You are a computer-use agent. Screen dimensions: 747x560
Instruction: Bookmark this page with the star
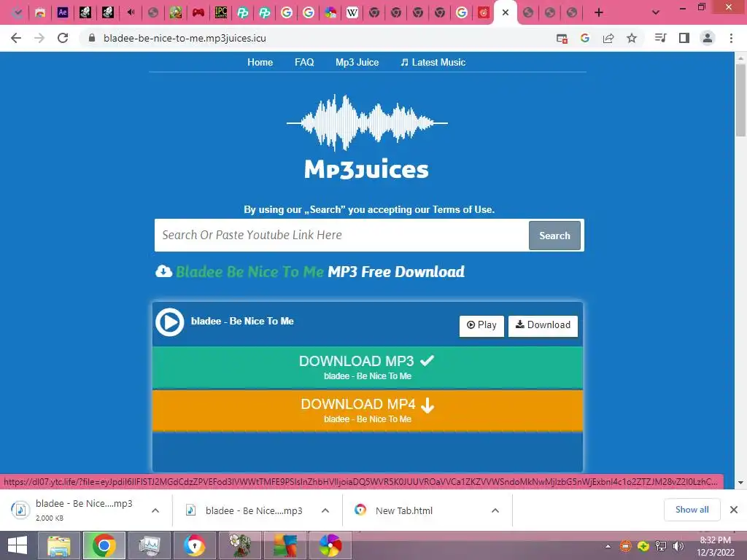tap(632, 38)
